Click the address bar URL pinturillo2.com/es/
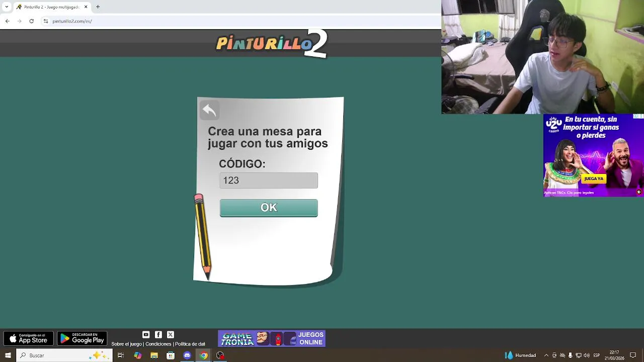 point(72,21)
